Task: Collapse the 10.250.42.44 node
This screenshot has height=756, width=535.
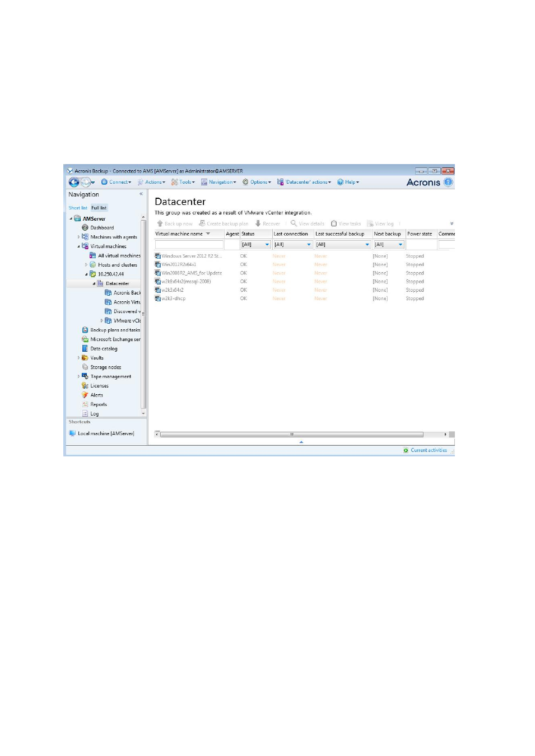Action: point(86,274)
